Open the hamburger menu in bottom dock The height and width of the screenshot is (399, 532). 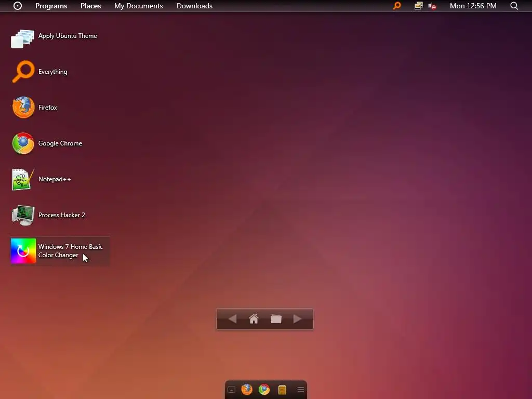[301, 390]
